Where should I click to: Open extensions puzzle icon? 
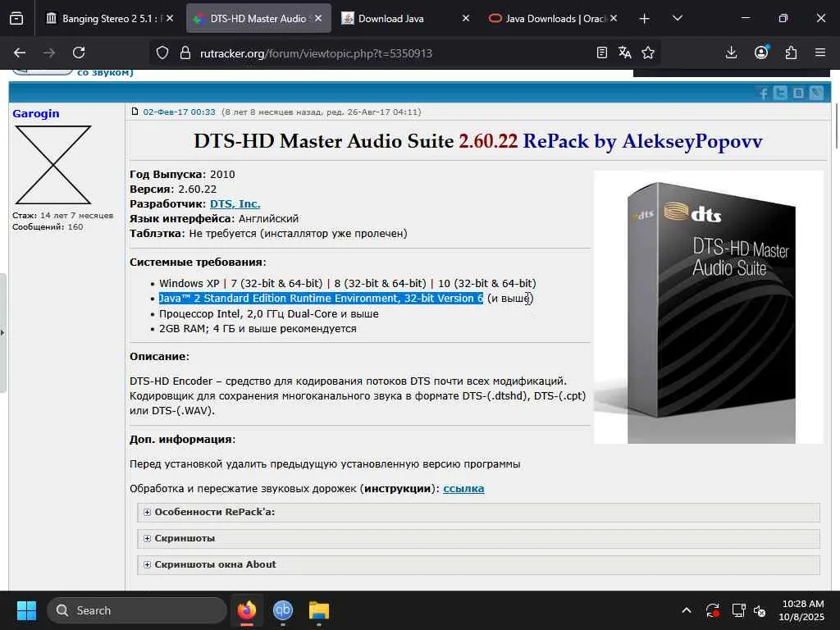(x=791, y=52)
